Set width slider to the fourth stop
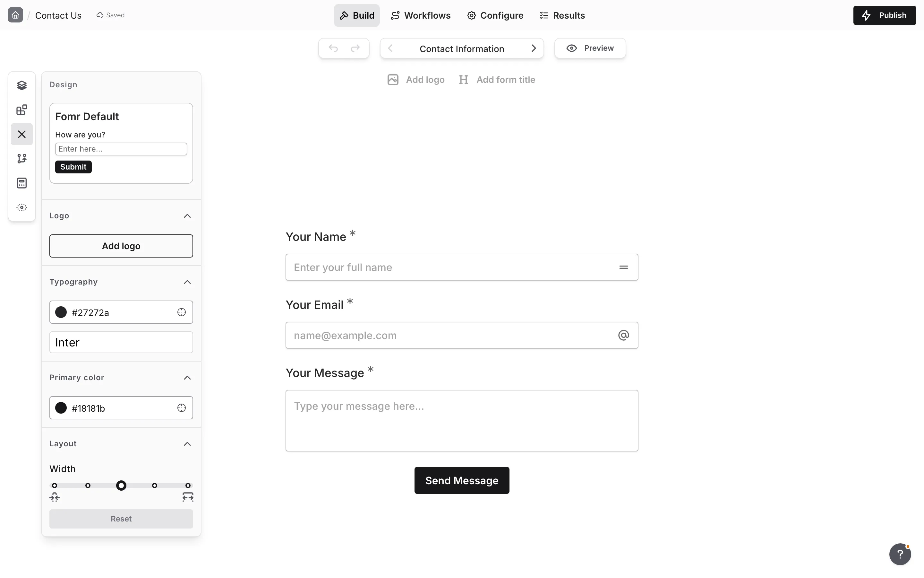This screenshot has height=578, width=924. point(154,486)
